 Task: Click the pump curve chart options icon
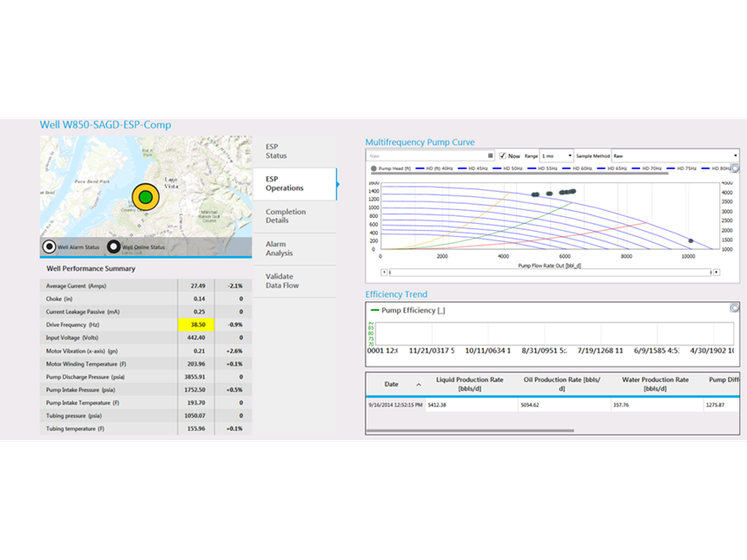735,168
